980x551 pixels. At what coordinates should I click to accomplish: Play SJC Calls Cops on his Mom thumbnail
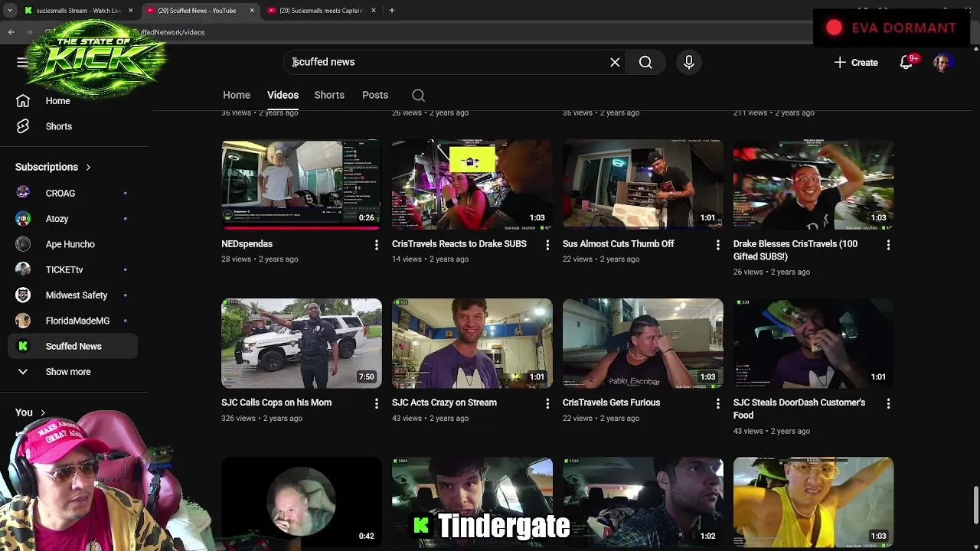click(x=301, y=343)
